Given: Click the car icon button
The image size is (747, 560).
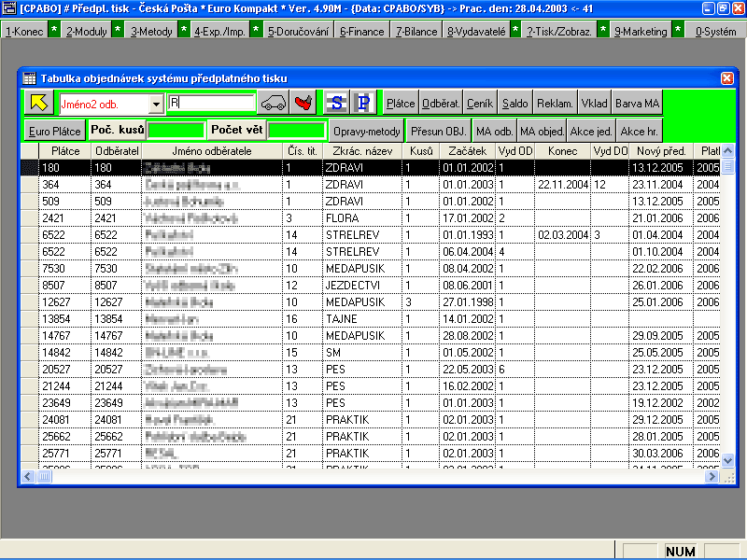Looking at the screenshot, I should pyautogui.click(x=273, y=103).
